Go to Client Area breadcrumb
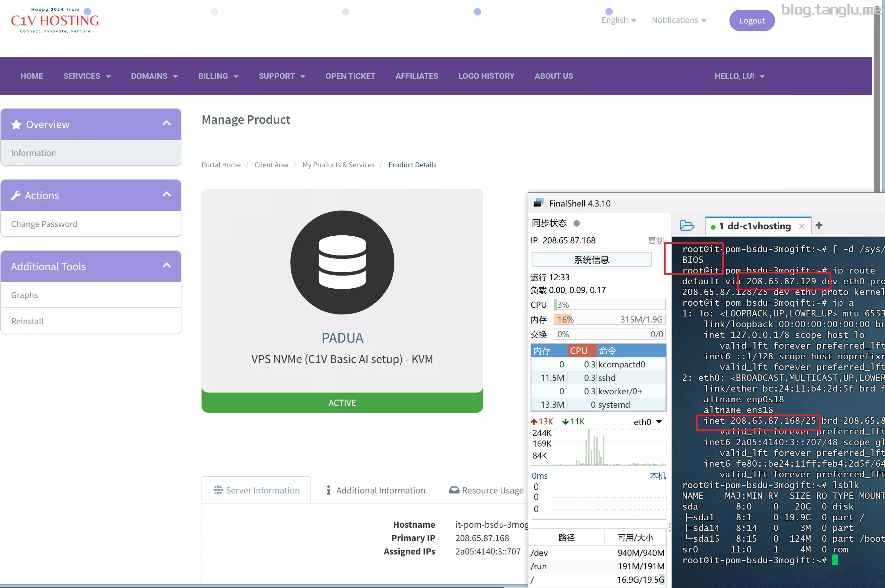 click(x=271, y=165)
